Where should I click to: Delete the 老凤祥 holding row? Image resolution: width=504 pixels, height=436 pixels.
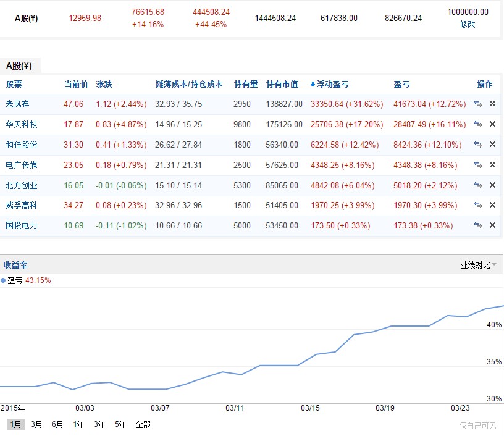[492, 104]
